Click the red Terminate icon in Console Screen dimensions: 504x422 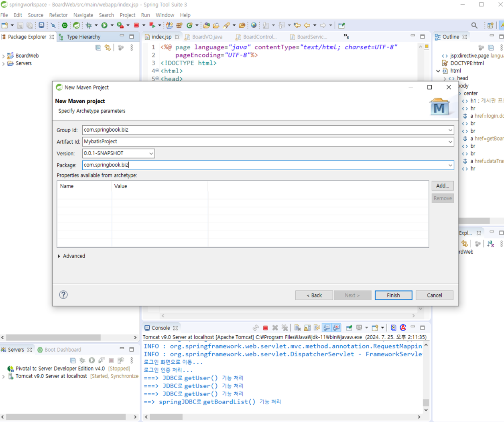[x=266, y=328]
